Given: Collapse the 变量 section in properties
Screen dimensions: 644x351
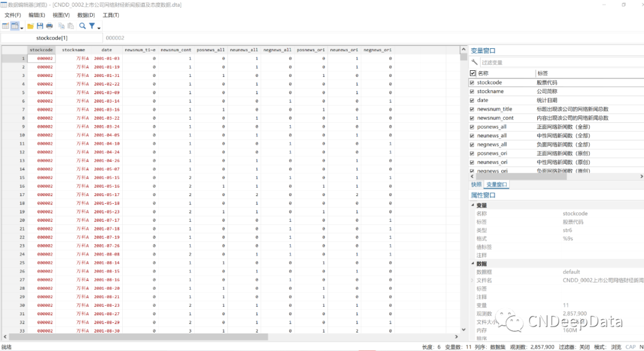Looking at the screenshot, I should point(472,205).
